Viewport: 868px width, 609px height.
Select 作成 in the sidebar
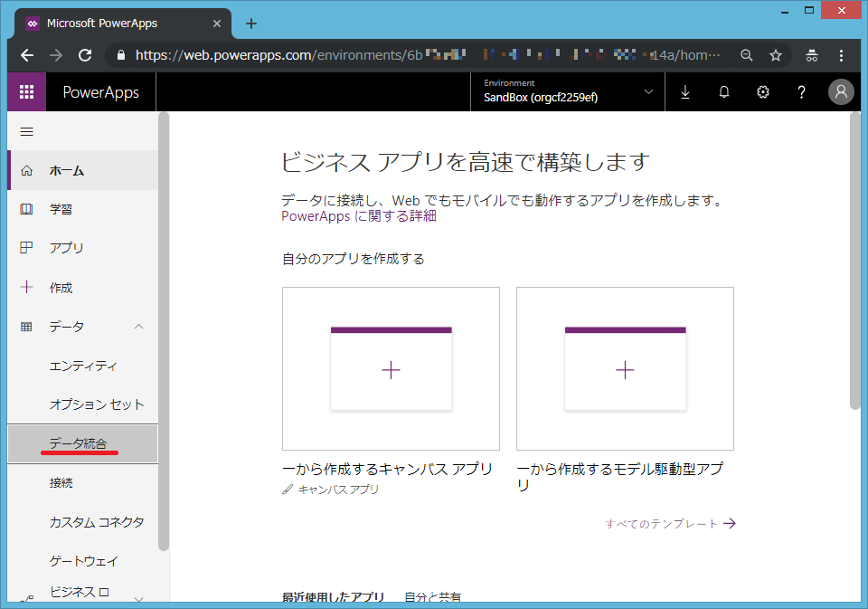(83, 288)
